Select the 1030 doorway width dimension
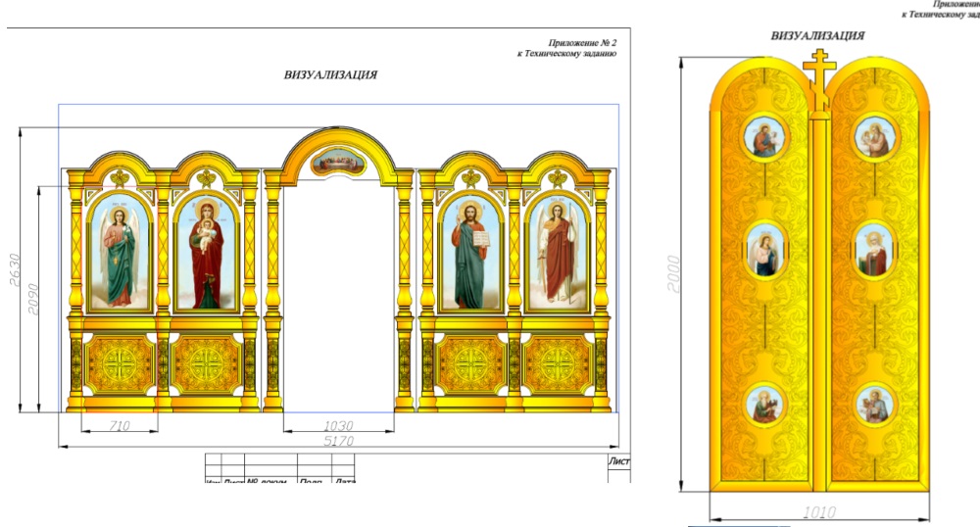Image resolution: width=980 pixels, height=527 pixels. click(338, 426)
